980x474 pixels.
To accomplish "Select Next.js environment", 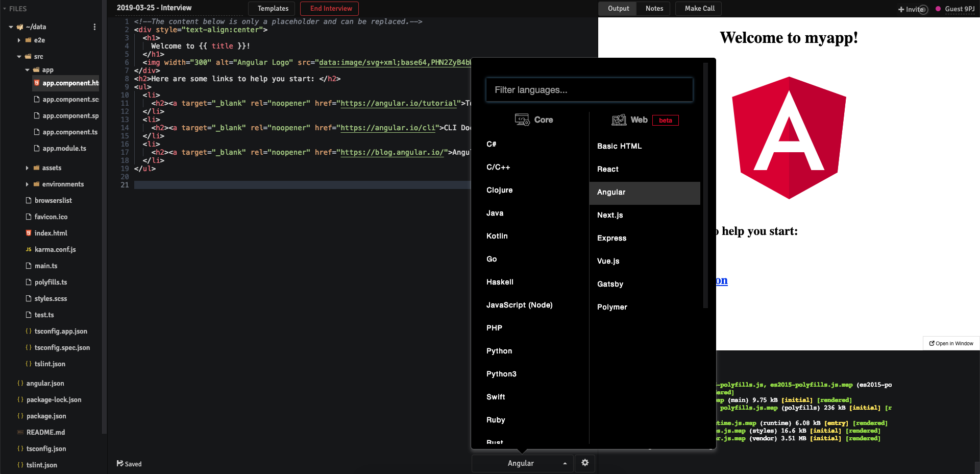I will [645, 215].
